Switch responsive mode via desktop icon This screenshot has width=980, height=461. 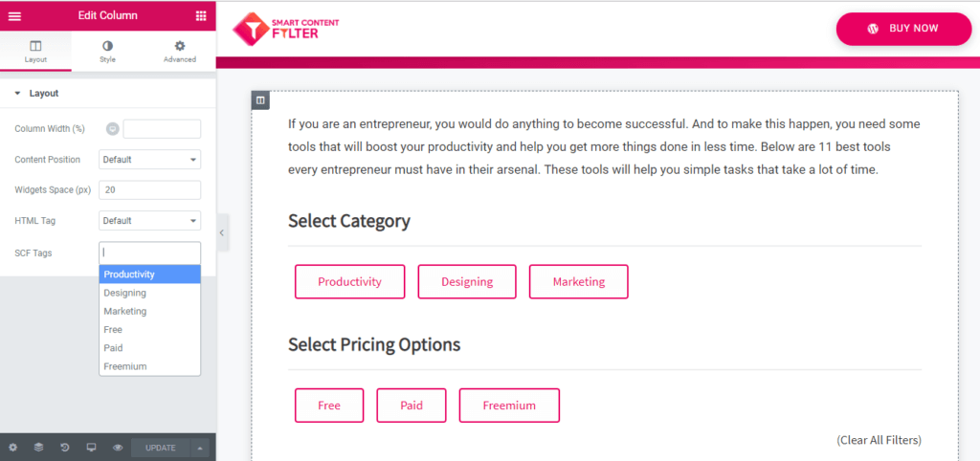pyautogui.click(x=91, y=448)
